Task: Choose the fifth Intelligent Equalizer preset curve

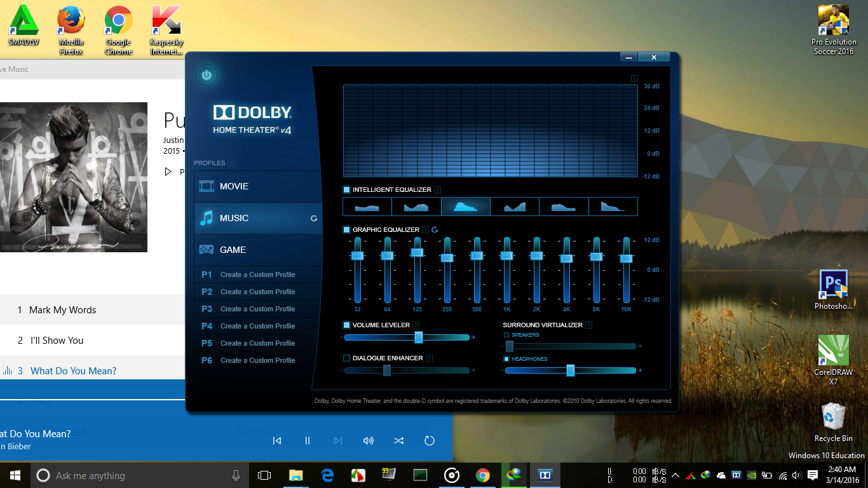Action: click(564, 207)
